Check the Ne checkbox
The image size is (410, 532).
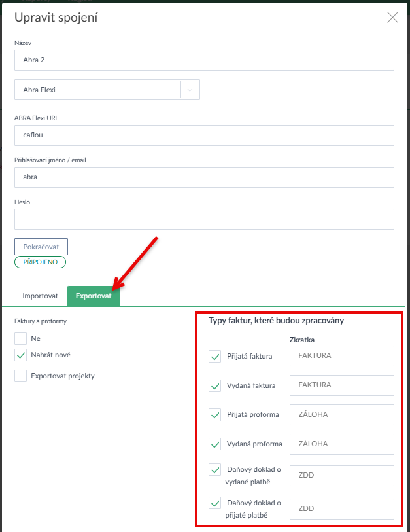click(x=21, y=338)
